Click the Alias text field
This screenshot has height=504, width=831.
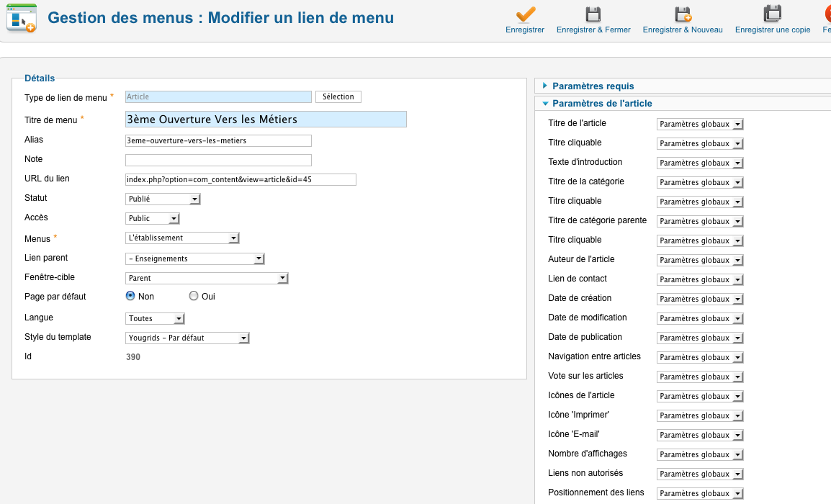218,141
